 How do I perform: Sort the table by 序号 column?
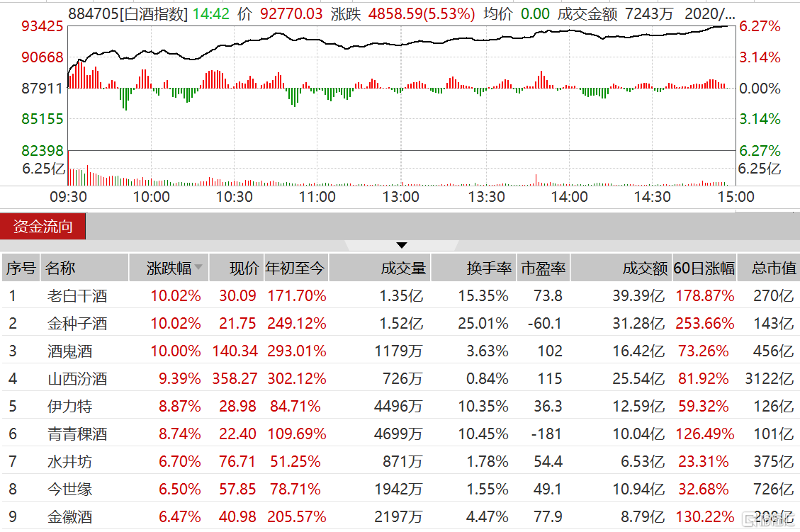coord(21,268)
